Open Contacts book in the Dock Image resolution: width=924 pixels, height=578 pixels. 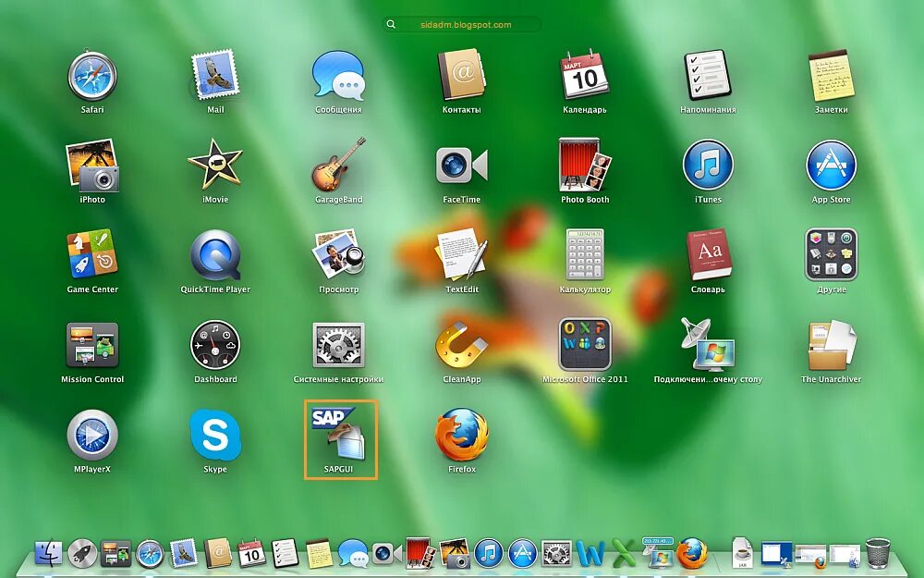[217, 554]
